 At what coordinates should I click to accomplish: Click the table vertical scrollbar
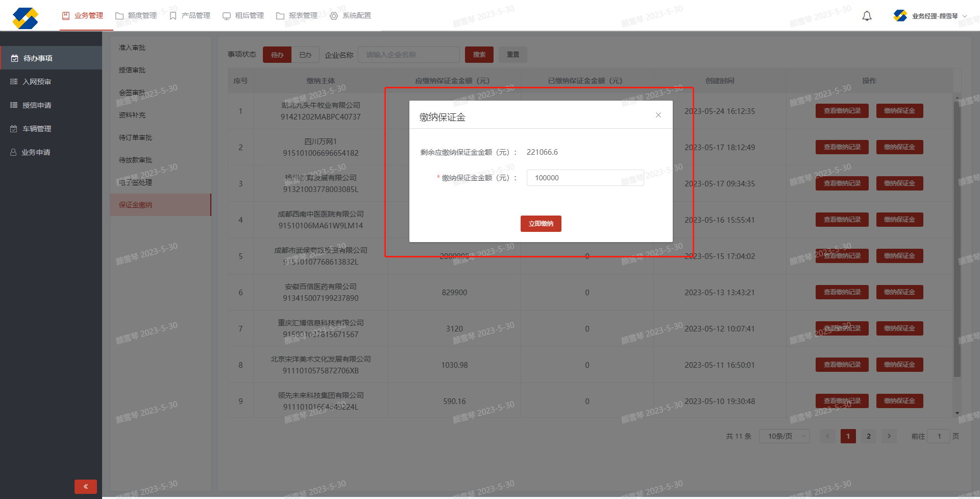[x=957, y=240]
